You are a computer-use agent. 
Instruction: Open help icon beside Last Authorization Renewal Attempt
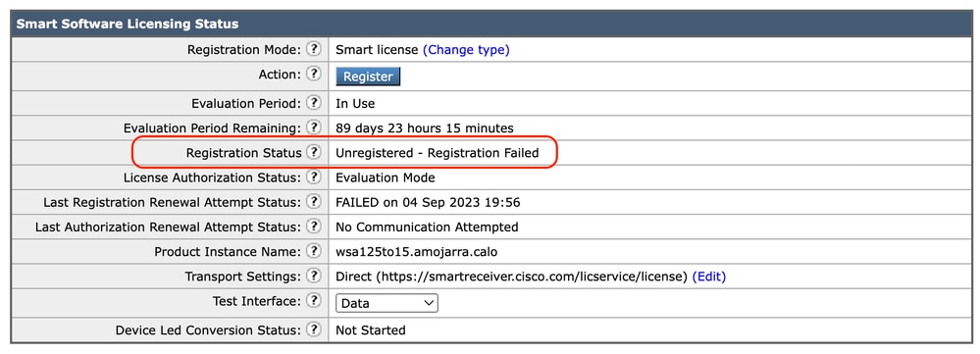coord(314,227)
